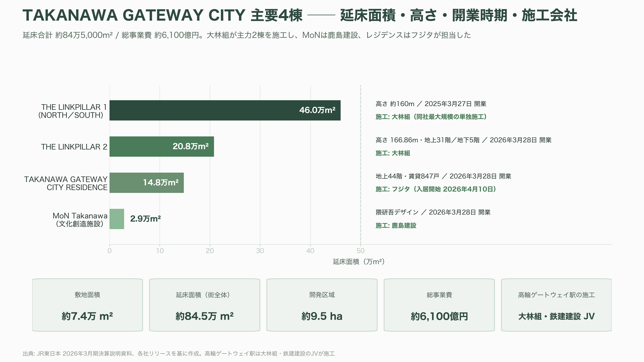Click the TAKANAWA GATEWAY CITY RESIDENCE label
Image resolution: width=644 pixels, height=362 pixels.
coord(66,183)
